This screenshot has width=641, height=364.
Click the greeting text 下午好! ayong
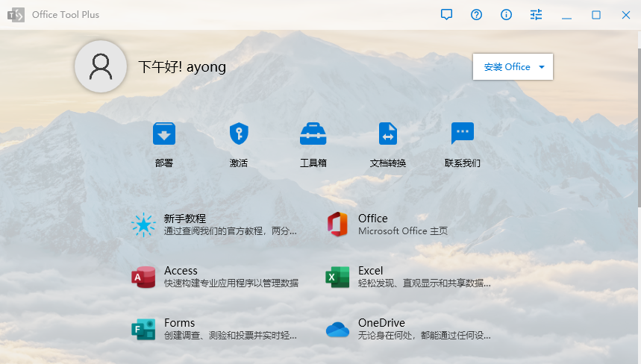coord(182,66)
